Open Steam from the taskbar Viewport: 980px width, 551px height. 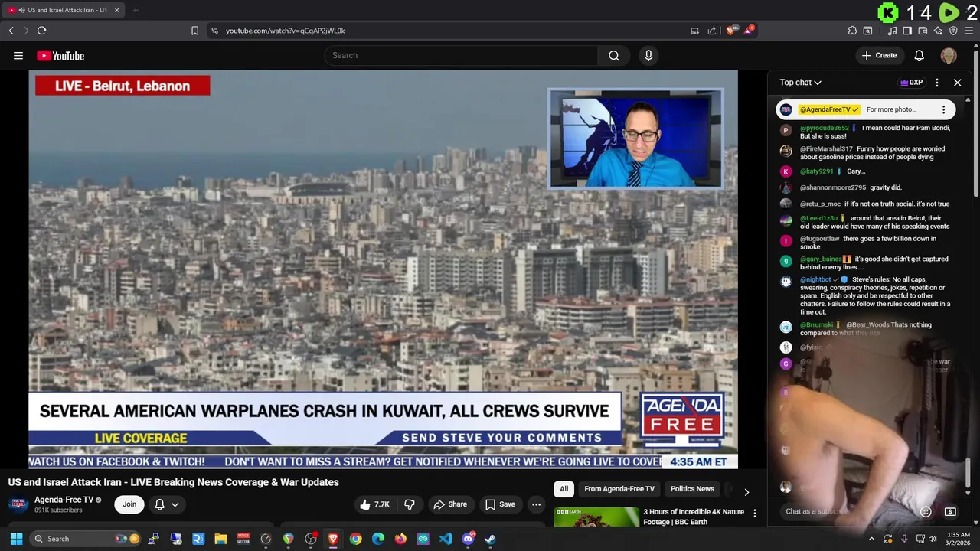pos(490,539)
